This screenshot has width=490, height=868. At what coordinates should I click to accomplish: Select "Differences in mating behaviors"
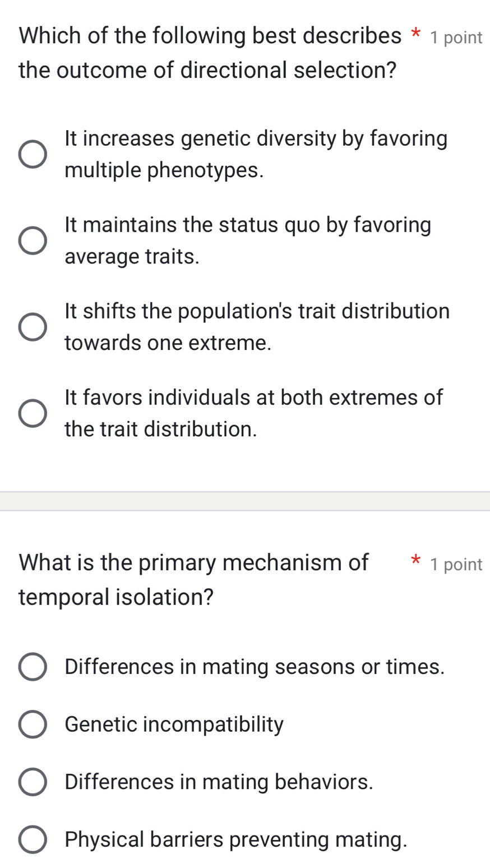(x=32, y=782)
